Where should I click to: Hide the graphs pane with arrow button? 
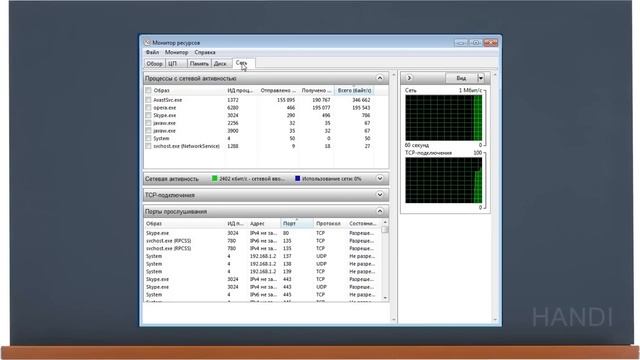click(x=409, y=78)
